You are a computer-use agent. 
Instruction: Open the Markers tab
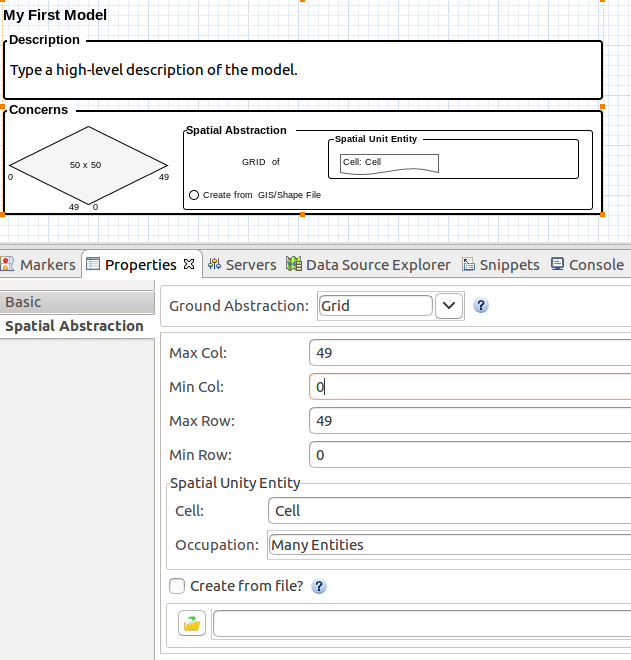40,265
